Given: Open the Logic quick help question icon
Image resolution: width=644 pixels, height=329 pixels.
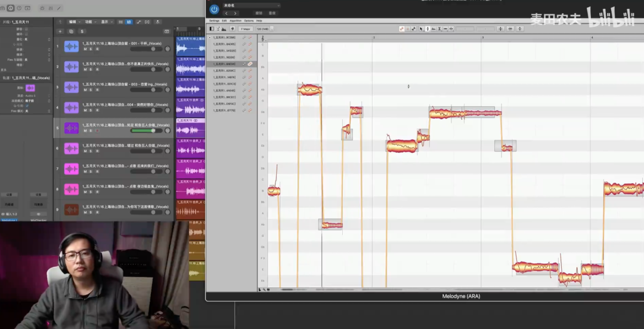Looking at the screenshot, I should [19, 8].
